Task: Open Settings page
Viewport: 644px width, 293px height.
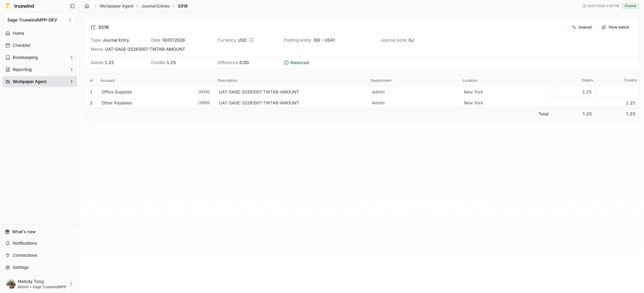Action: [40, 267]
